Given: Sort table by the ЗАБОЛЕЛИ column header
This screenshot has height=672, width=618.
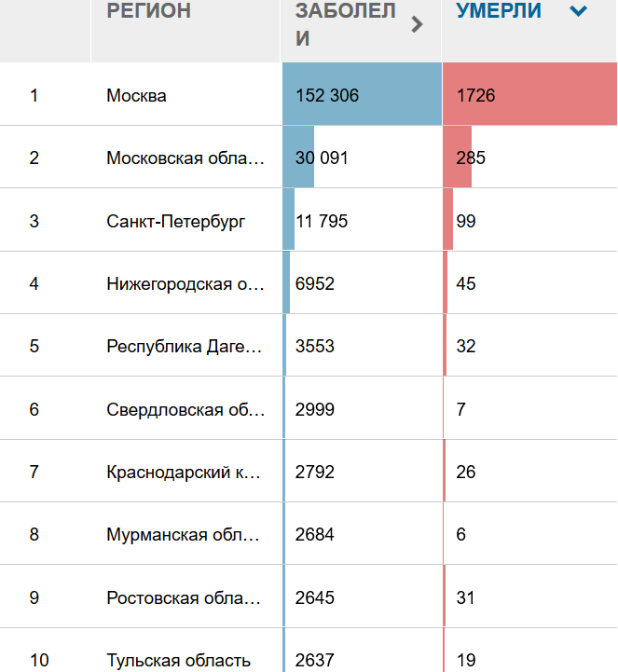Looking at the screenshot, I should point(345,24).
